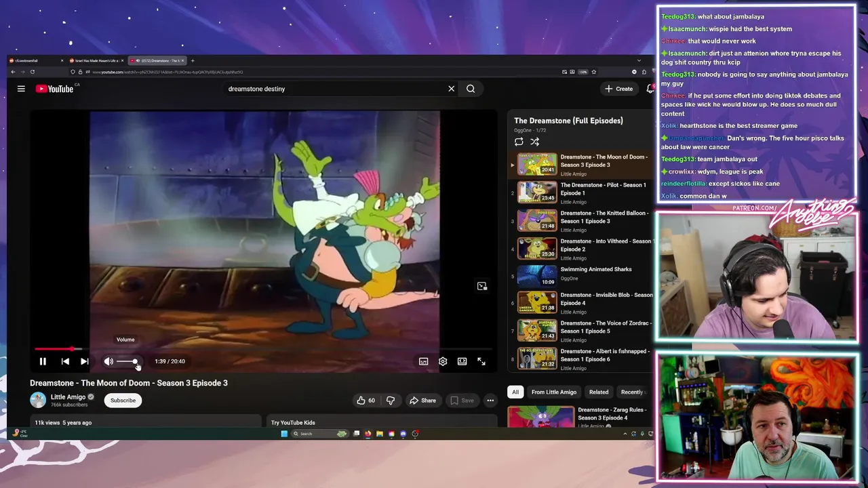Toggle playlist shuffle
868x488 pixels.
(x=535, y=142)
